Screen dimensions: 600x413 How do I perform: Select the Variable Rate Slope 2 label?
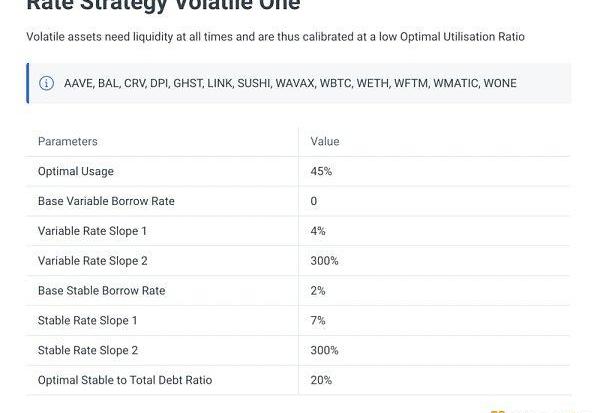pyautogui.click(x=92, y=261)
